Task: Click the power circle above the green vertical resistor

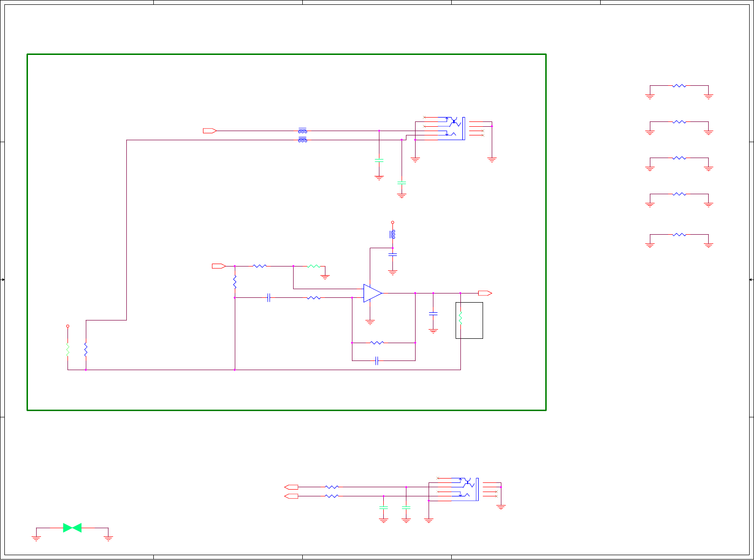Action: coord(67,326)
